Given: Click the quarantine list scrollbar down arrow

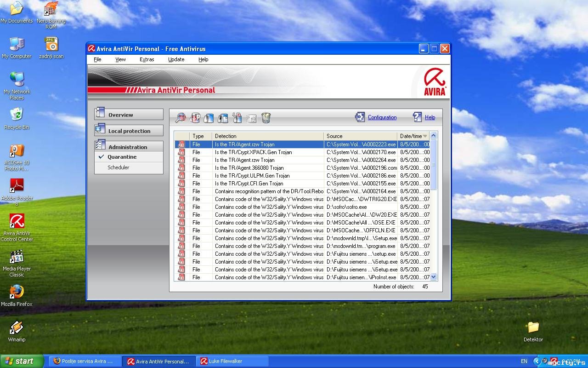Looking at the screenshot, I should pyautogui.click(x=433, y=277).
